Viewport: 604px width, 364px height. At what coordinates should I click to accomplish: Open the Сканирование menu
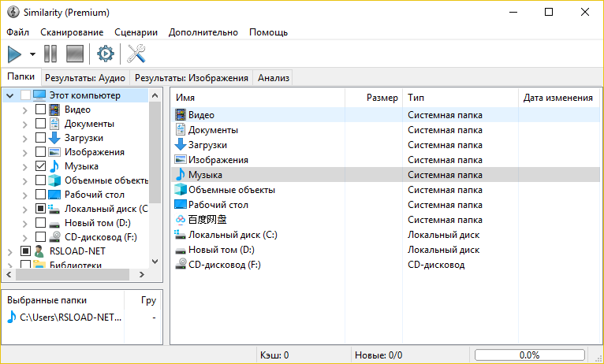click(73, 32)
